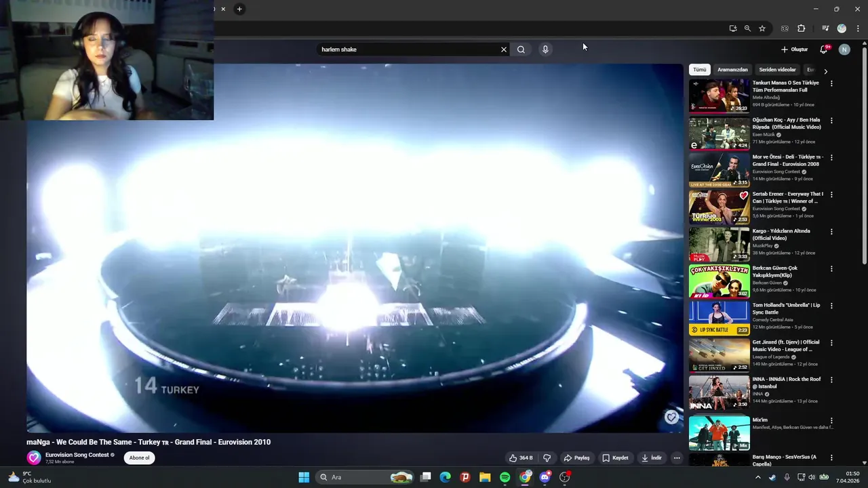The image size is (868, 488).
Task: Open options menu for Sertab Erener video
Action: [831, 195]
